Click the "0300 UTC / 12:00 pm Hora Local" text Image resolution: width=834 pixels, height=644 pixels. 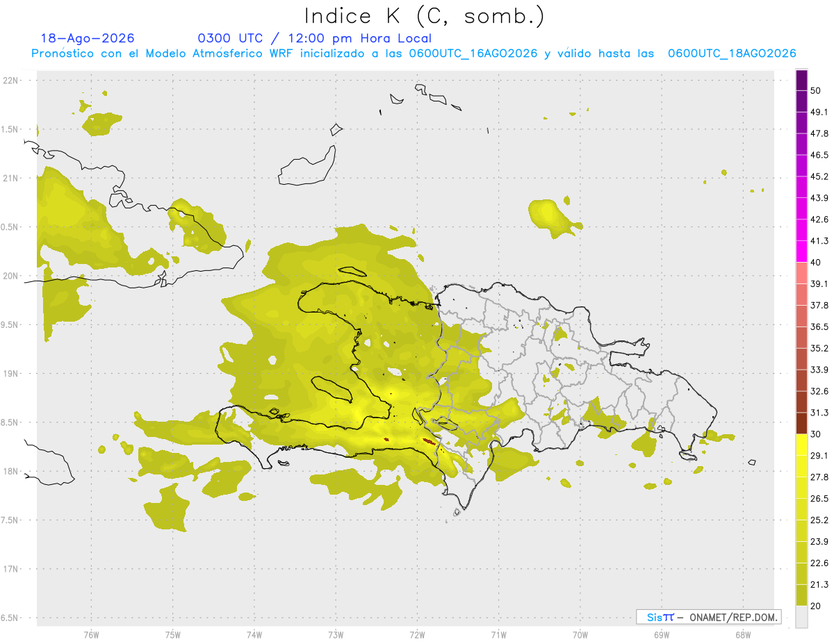coord(314,38)
